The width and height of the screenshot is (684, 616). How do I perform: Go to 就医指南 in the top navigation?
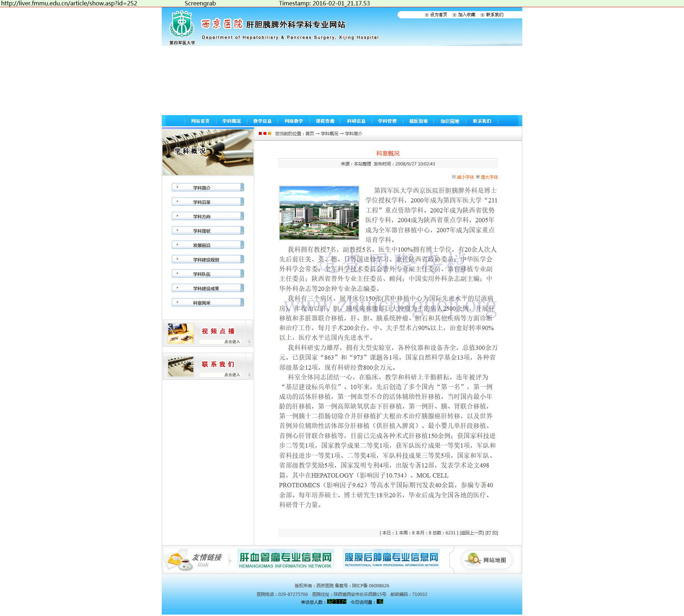(418, 121)
